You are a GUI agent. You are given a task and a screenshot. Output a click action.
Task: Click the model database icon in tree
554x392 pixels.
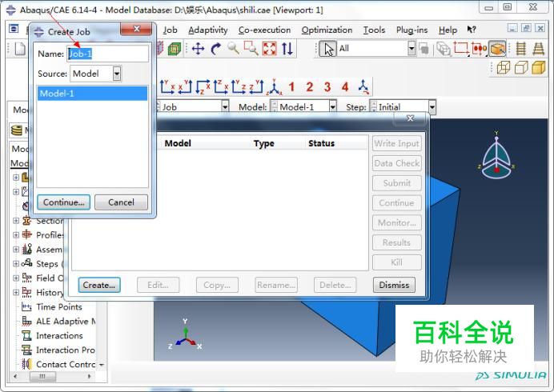(16, 130)
